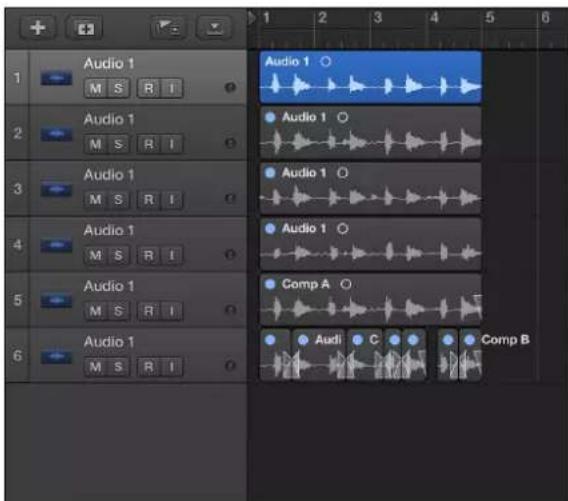Solo track 2 with the S button
This screenshot has width=568, height=501.
tap(118, 144)
